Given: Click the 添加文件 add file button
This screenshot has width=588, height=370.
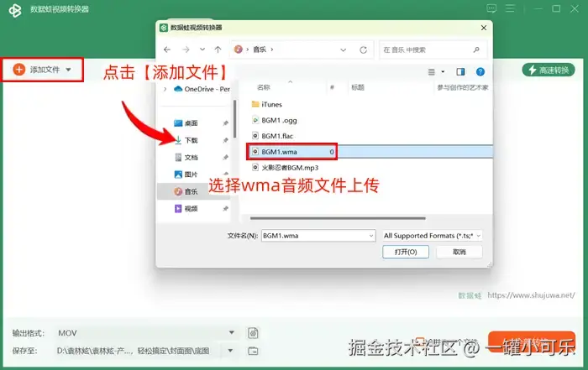Looking at the screenshot, I should [42, 70].
